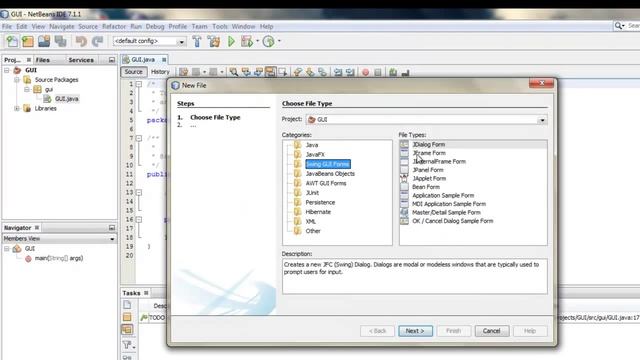Open the File menu
The image size is (640, 360).
pos(7,27)
